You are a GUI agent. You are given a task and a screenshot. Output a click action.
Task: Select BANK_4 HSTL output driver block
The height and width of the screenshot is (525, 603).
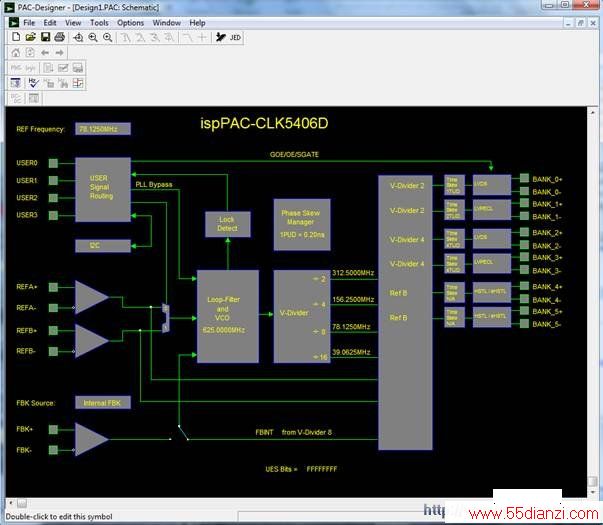[492, 292]
